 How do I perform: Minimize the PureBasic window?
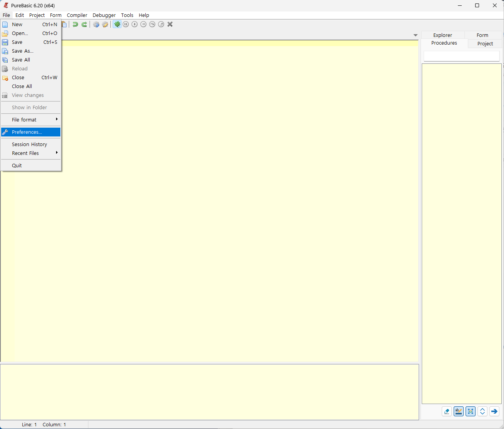pyautogui.click(x=459, y=5)
